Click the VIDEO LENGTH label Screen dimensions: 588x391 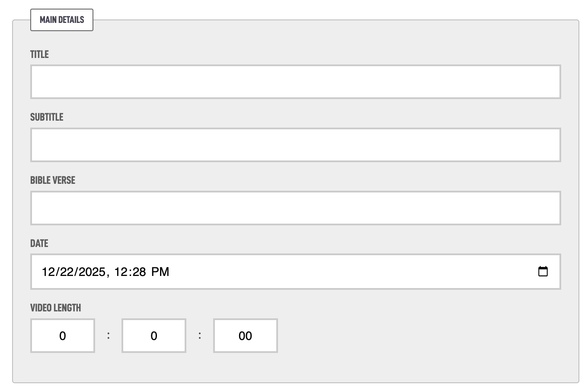coord(56,308)
